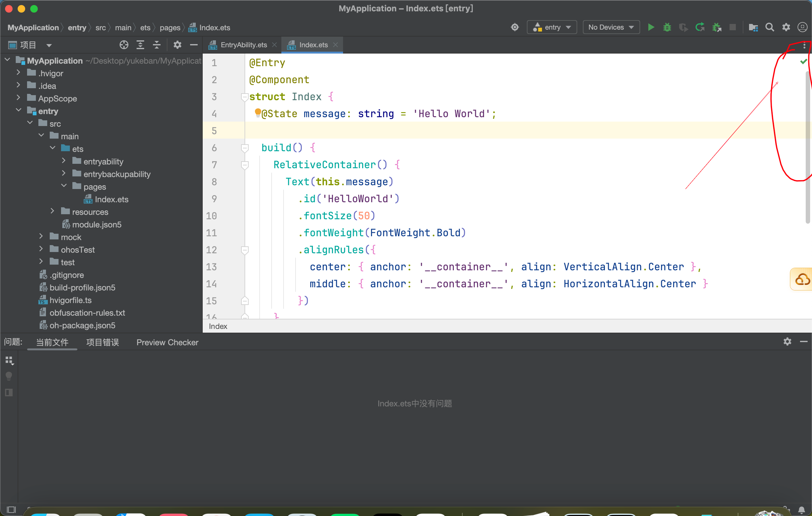Toggle code fold on RelativeContainer line
The height and width of the screenshot is (516, 812).
pyautogui.click(x=245, y=165)
